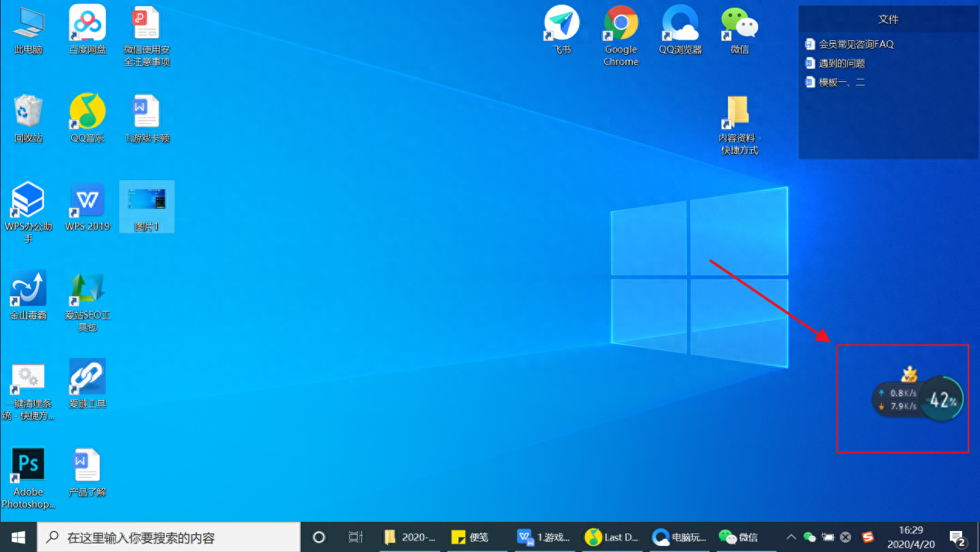The image size is (980, 552).
Task: Click the 42% memory usage circle widget
Action: click(943, 399)
